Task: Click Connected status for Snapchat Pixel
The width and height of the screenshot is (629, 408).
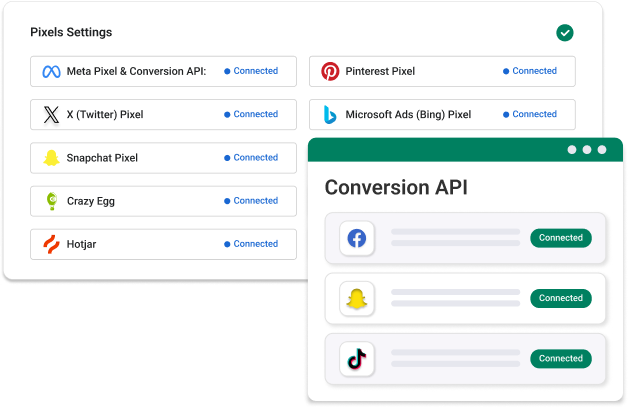Action: pyautogui.click(x=251, y=158)
